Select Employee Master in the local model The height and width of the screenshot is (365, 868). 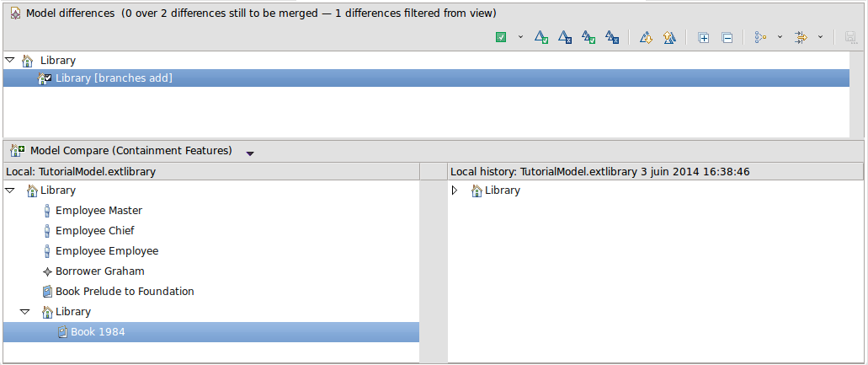point(99,211)
